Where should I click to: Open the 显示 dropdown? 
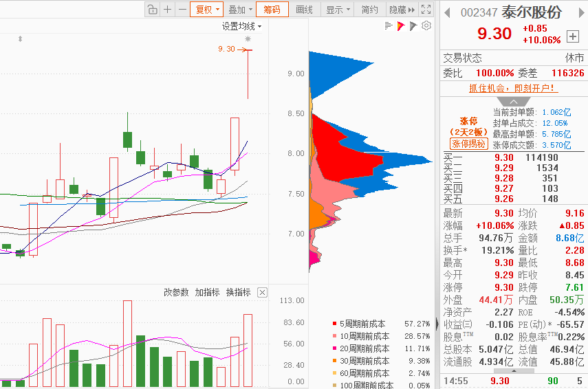338,10
